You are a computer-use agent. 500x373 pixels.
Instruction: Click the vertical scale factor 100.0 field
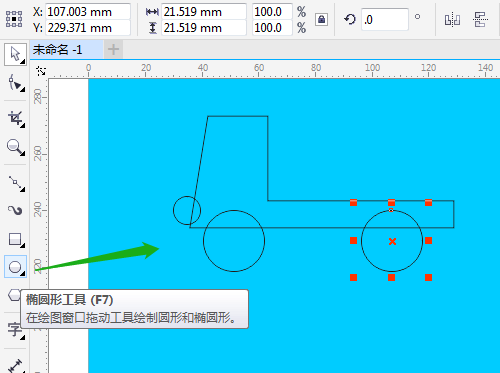click(272, 28)
